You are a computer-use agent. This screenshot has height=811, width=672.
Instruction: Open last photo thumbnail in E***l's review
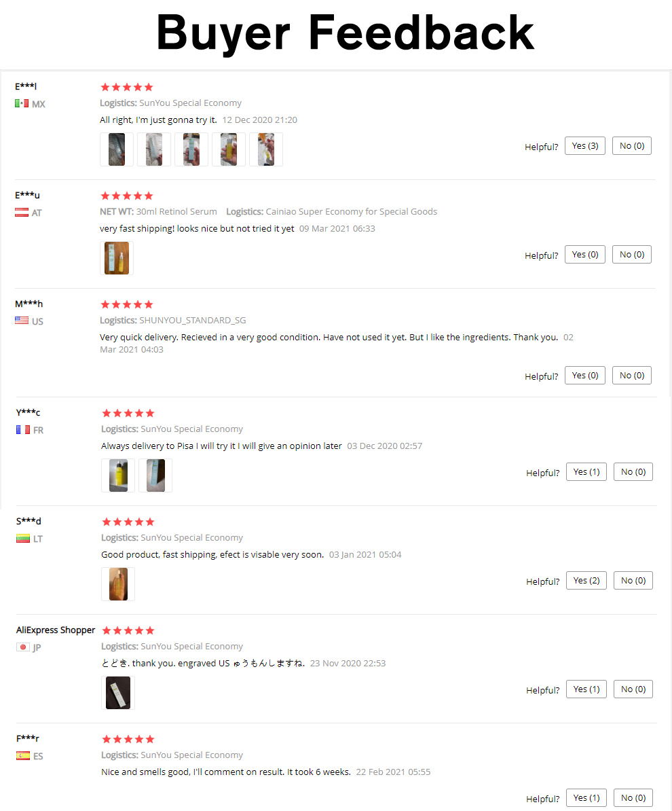pos(266,149)
